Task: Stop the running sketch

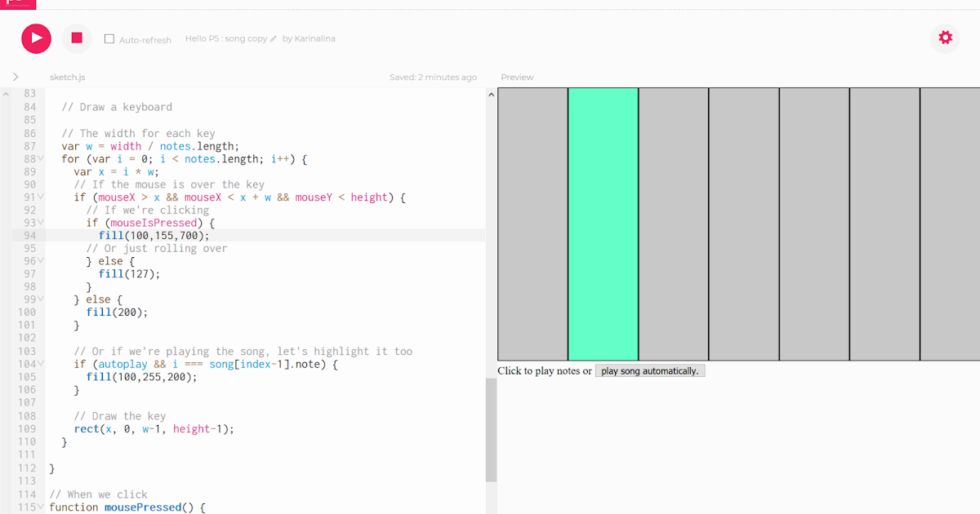Action: pos(76,38)
